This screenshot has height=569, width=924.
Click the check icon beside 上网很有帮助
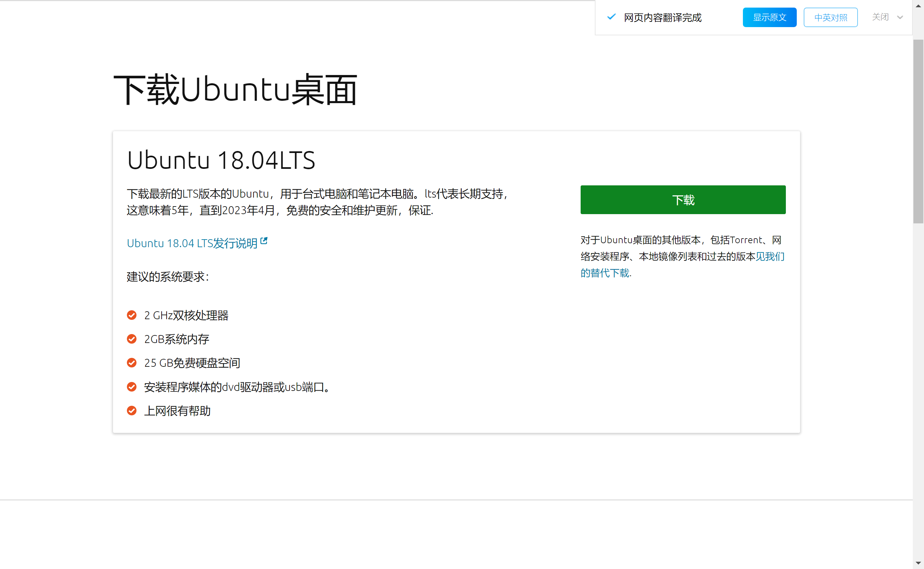pyautogui.click(x=132, y=410)
